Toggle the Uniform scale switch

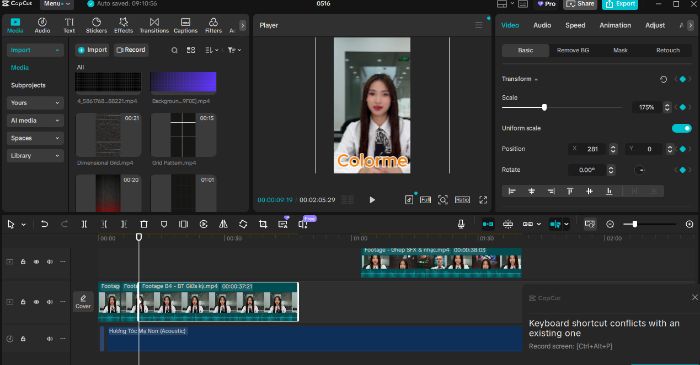(x=682, y=129)
